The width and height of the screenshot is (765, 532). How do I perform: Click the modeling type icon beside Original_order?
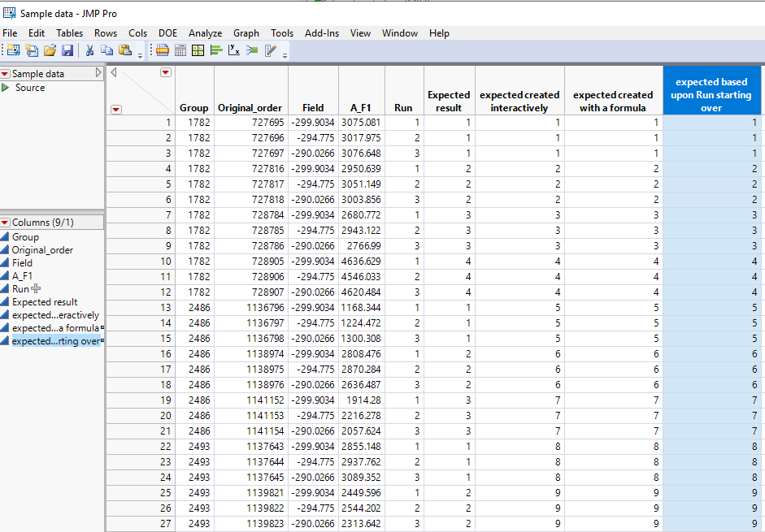[x=5, y=250]
